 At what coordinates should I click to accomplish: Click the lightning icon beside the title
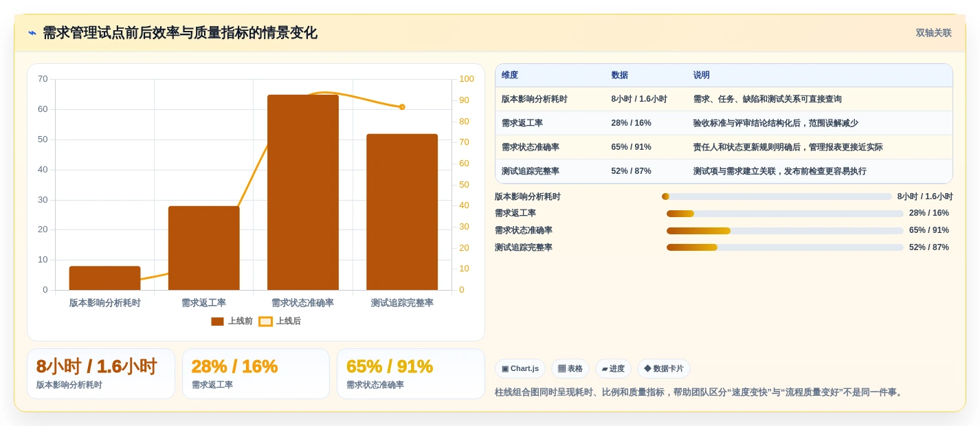32,33
